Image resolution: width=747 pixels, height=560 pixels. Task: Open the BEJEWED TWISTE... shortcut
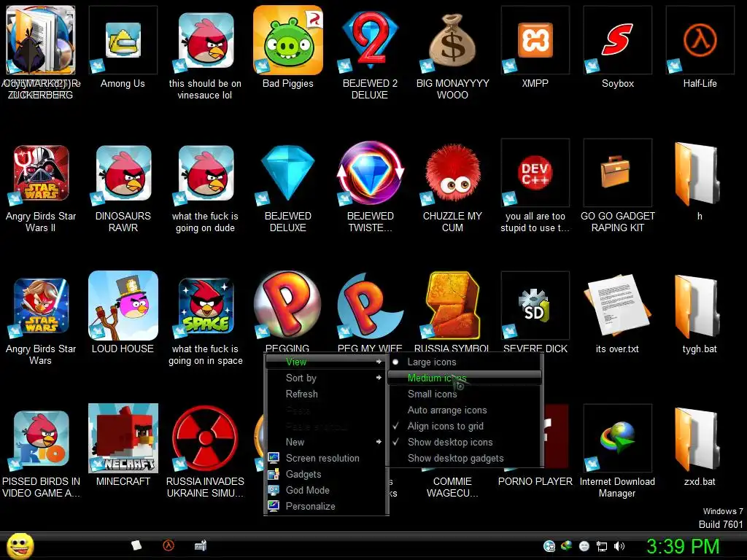[370, 173]
